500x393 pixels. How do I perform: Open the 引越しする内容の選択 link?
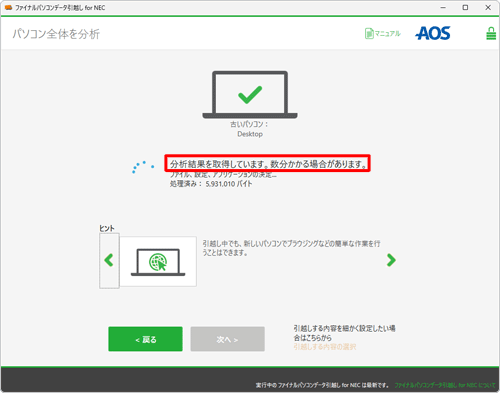(325, 347)
